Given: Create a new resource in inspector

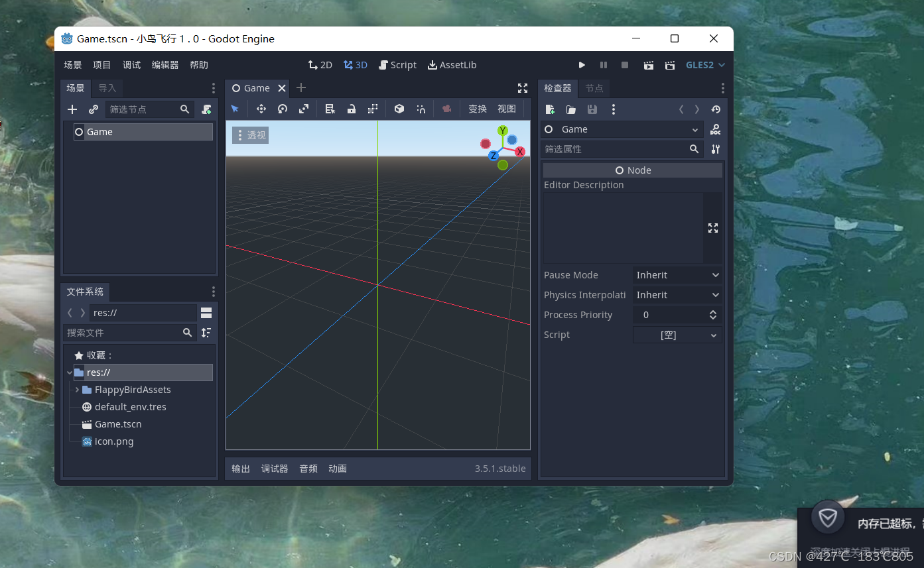Looking at the screenshot, I should [x=550, y=109].
